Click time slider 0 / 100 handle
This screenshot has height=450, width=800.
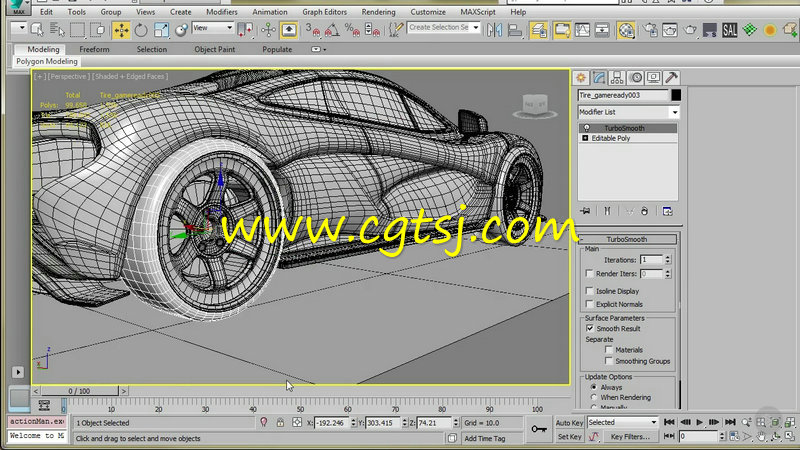[x=79, y=391]
